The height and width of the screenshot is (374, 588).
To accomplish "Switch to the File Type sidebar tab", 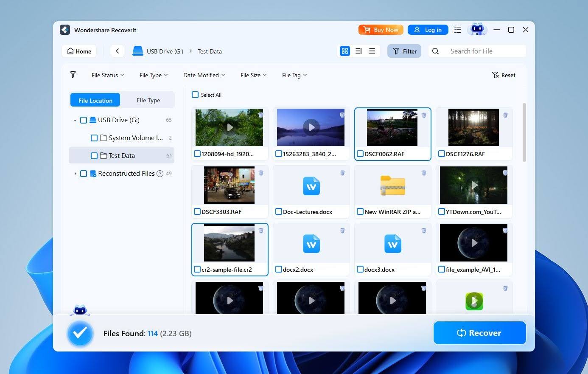I will [148, 100].
